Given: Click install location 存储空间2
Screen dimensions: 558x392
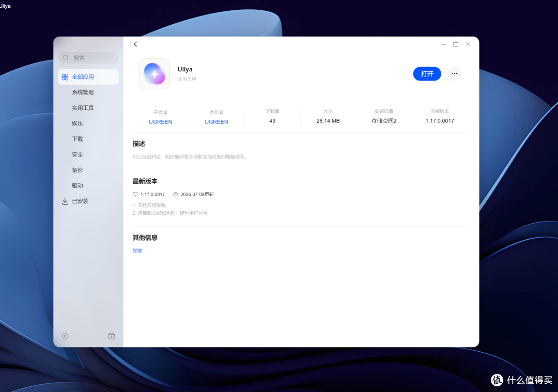Looking at the screenshot, I should point(384,121).
